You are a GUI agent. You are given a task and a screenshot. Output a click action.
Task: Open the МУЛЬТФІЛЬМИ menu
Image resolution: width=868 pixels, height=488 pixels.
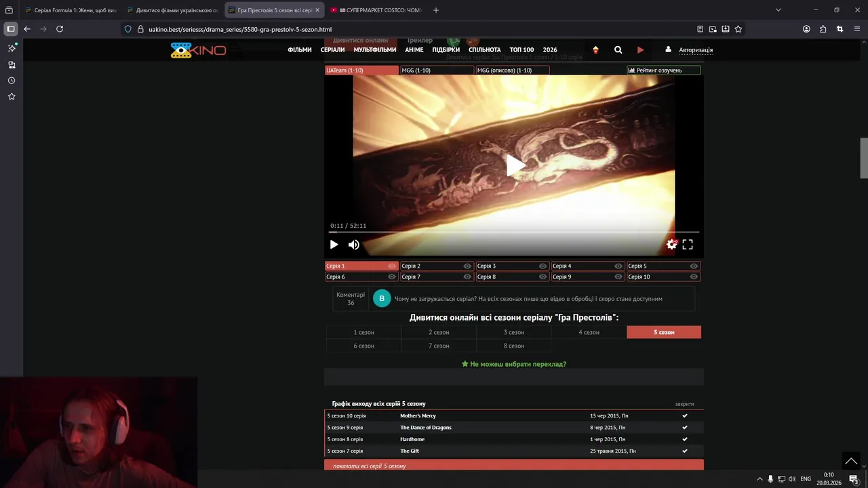pos(375,49)
